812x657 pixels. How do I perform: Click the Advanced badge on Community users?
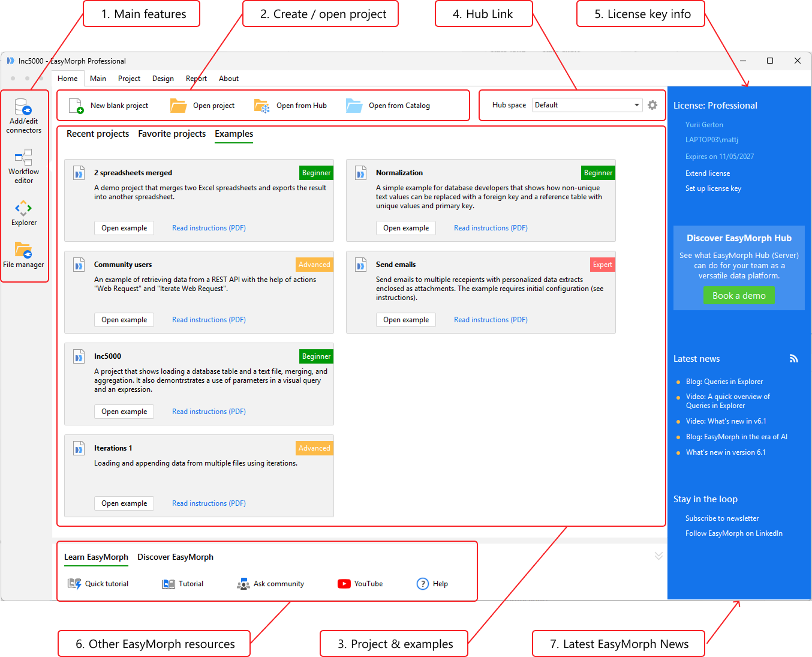point(314,265)
